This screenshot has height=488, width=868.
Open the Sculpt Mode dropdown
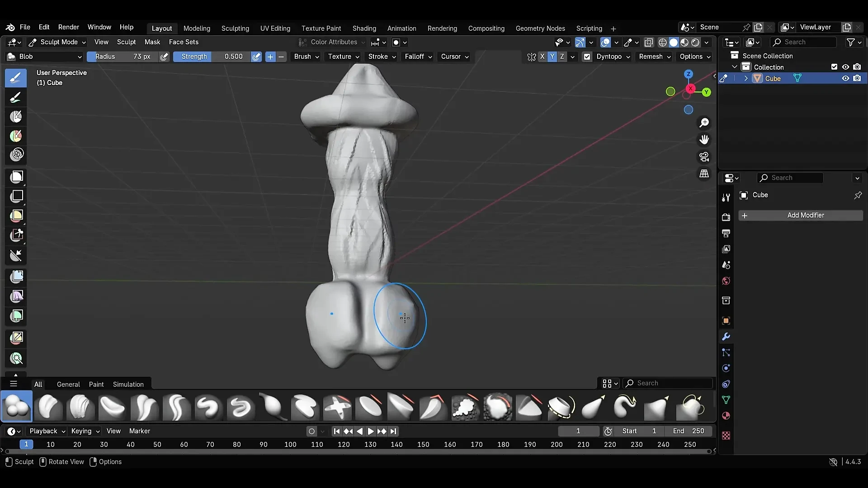(57, 42)
